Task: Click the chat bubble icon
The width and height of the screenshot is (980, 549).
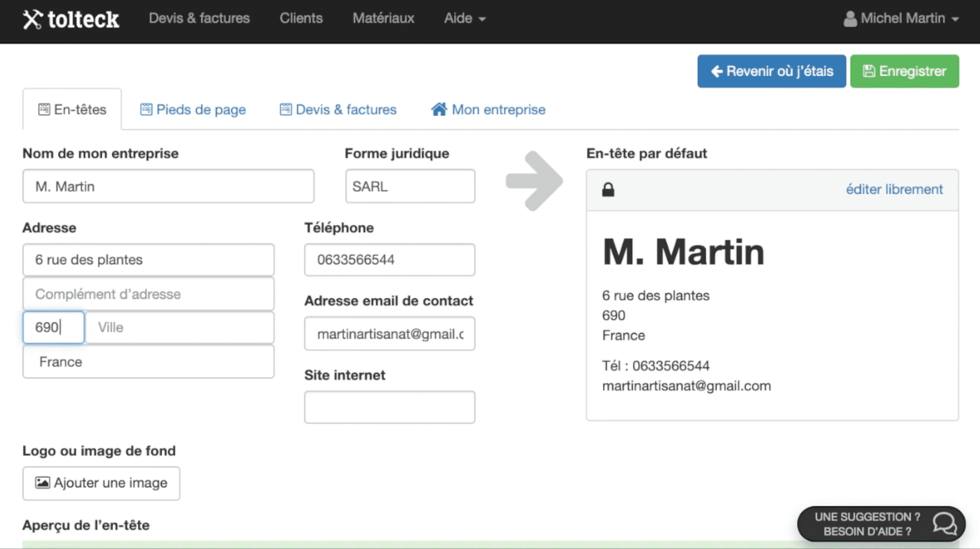Action: pos(945,524)
